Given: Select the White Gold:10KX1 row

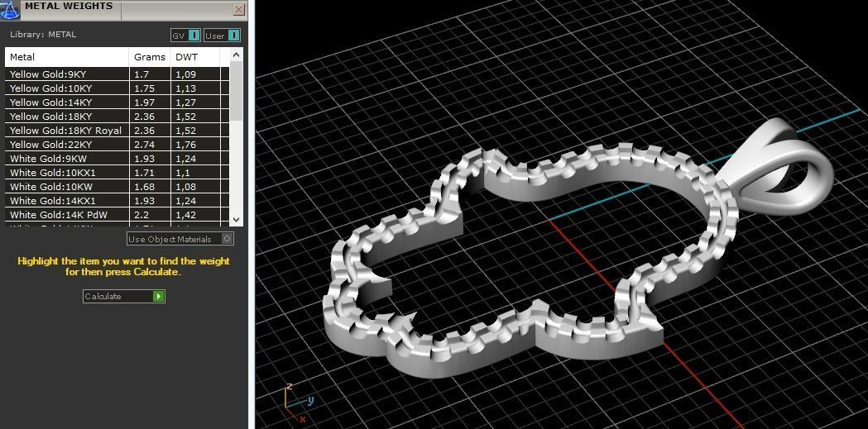Looking at the screenshot, I should [117, 173].
